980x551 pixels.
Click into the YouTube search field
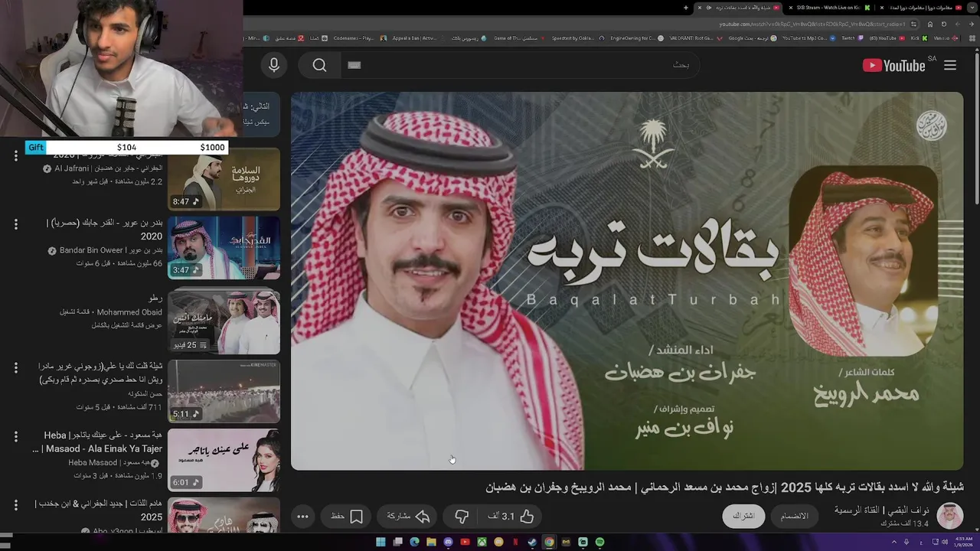click(521, 65)
